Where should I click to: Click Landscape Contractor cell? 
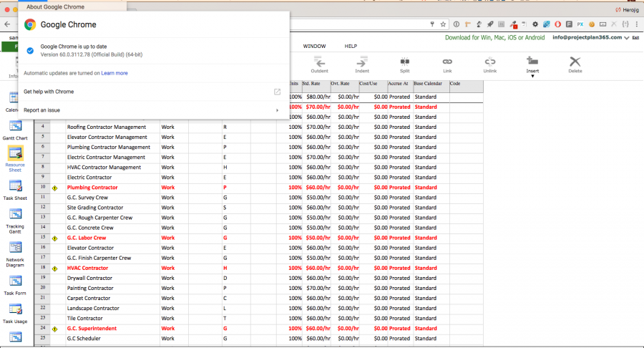(113, 308)
